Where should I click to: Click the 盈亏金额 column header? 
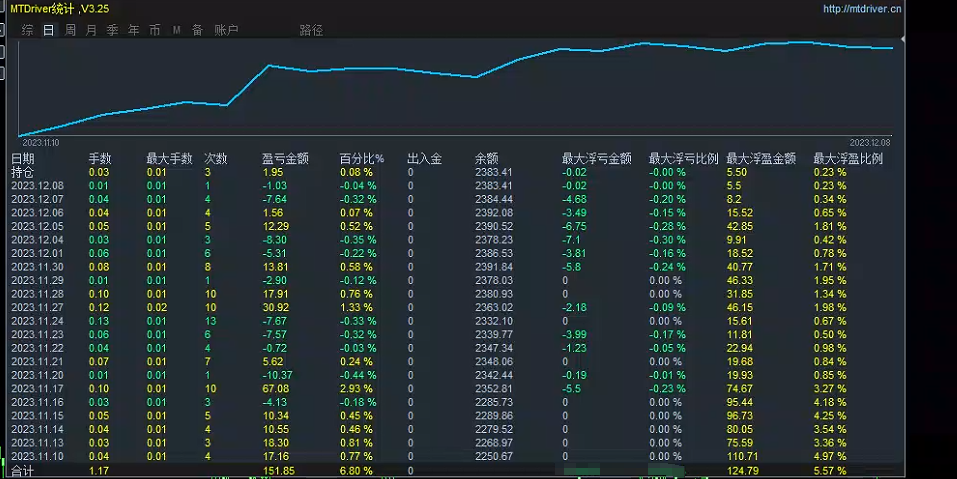(286, 159)
